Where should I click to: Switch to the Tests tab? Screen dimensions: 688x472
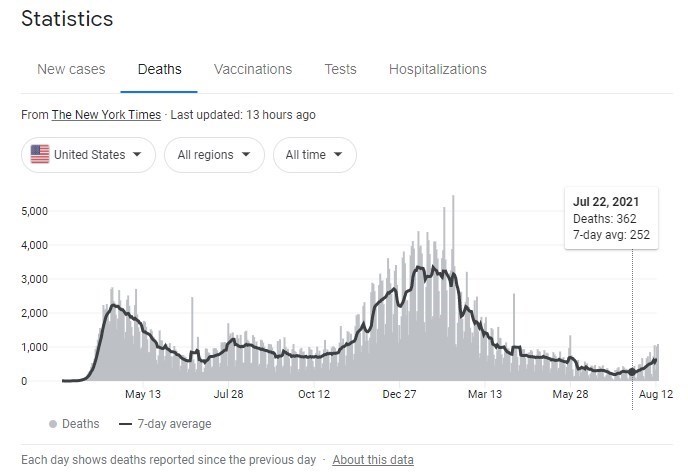tap(340, 69)
